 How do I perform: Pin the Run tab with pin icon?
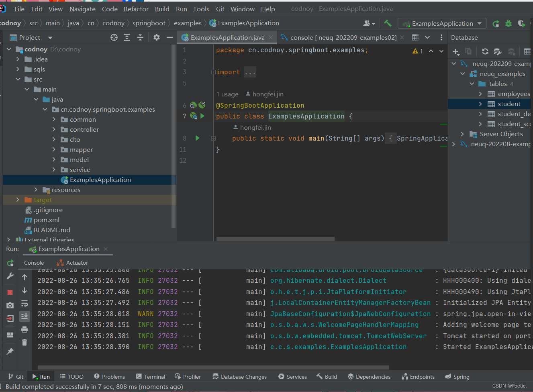(x=10, y=351)
